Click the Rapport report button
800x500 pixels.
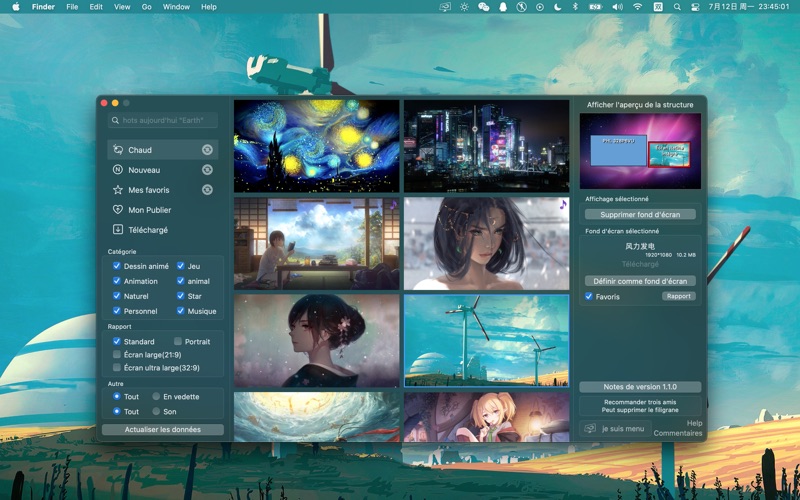point(679,296)
